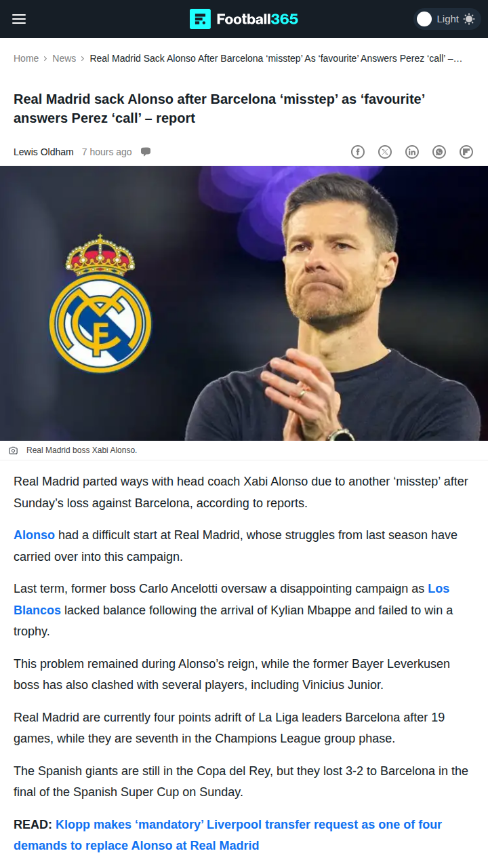Share article on Facebook
The width and height of the screenshot is (488, 868).
[358, 152]
